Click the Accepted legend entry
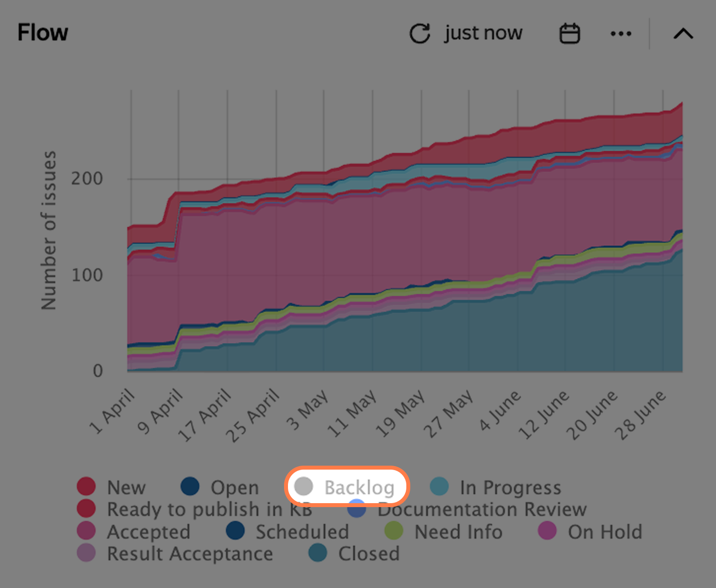Screen dimensions: 716x588 pos(134,531)
